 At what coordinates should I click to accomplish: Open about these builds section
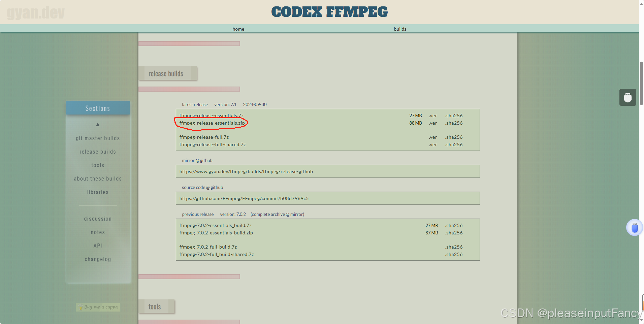pyautogui.click(x=98, y=179)
